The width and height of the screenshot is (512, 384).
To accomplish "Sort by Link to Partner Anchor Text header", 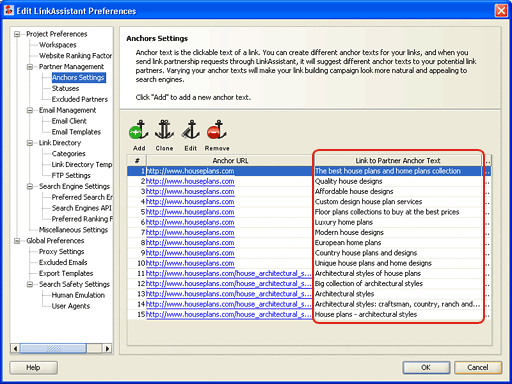I will tap(398, 161).
